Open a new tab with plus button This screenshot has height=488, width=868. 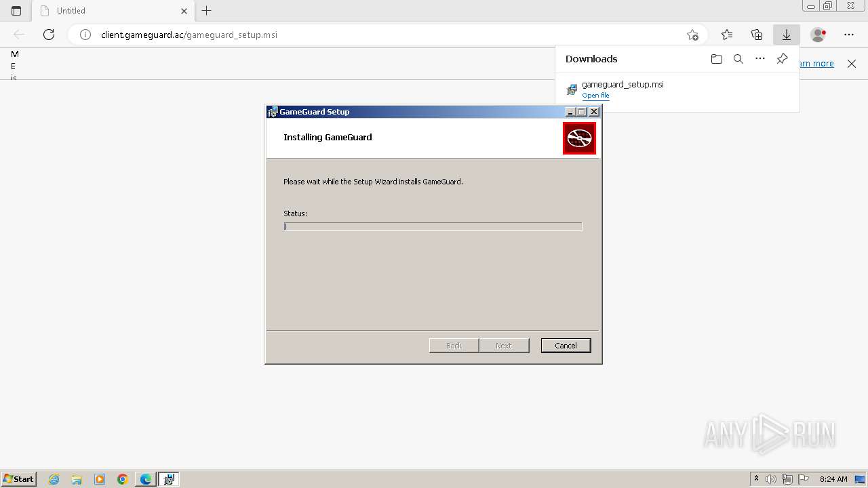(x=207, y=11)
